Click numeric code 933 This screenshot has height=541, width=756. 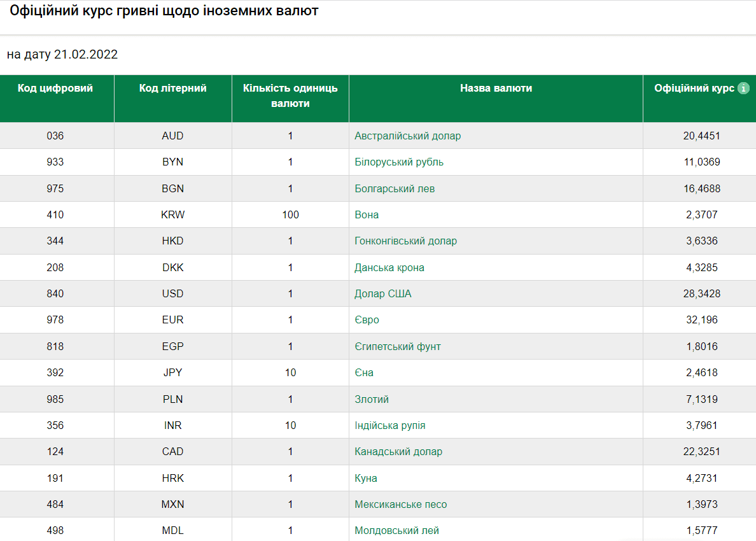(55, 162)
